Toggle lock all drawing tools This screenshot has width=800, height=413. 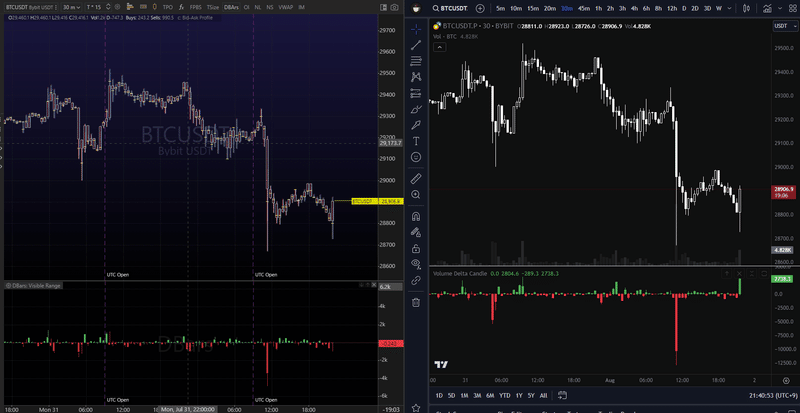416,249
